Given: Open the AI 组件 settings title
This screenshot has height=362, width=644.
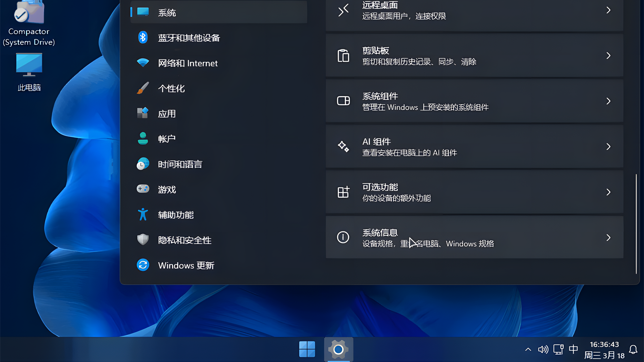Looking at the screenshot, I should 376,142.
